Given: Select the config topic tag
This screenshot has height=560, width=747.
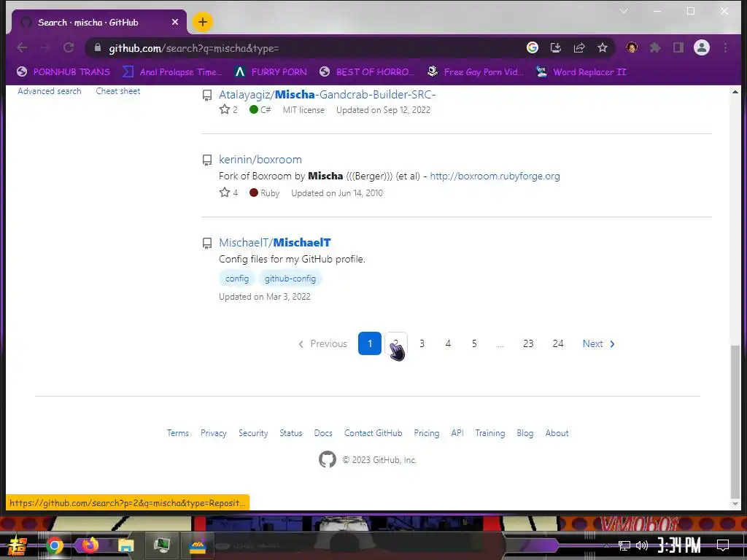Looking at the screenshot, I should point(237,279).
